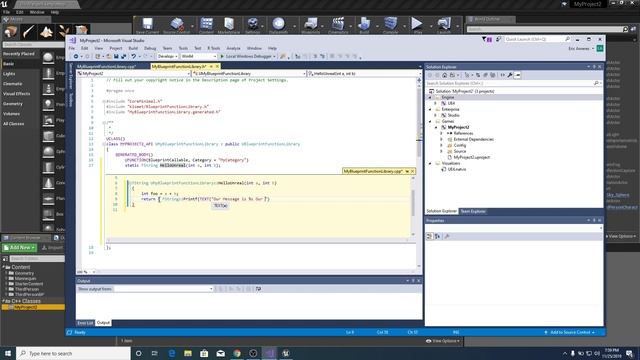Screen dimensions: 640x360
Task: Switch to MyBlueprintFunctionLibrary.cpp tab
Action: (x=106, y=67)
